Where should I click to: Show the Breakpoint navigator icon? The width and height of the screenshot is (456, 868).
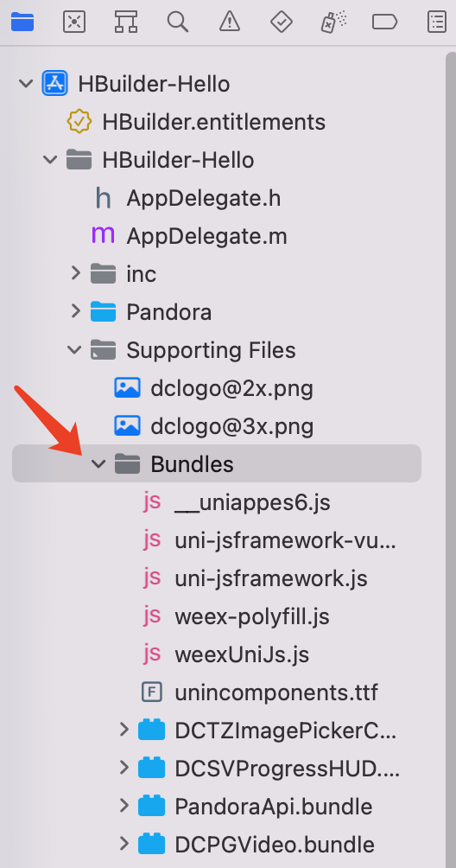384,22
